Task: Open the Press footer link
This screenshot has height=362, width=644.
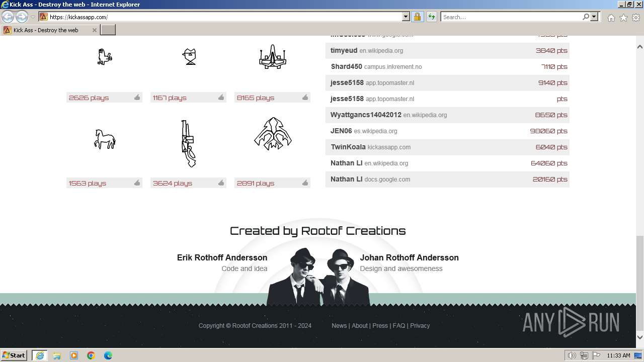Action: pyautogui.click(x=380, y=326)
